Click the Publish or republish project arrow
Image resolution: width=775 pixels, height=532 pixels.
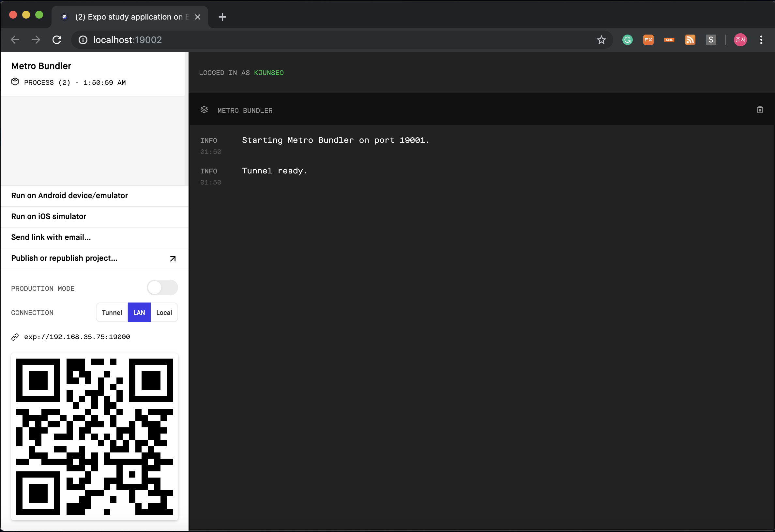click(x=173, y=258)
